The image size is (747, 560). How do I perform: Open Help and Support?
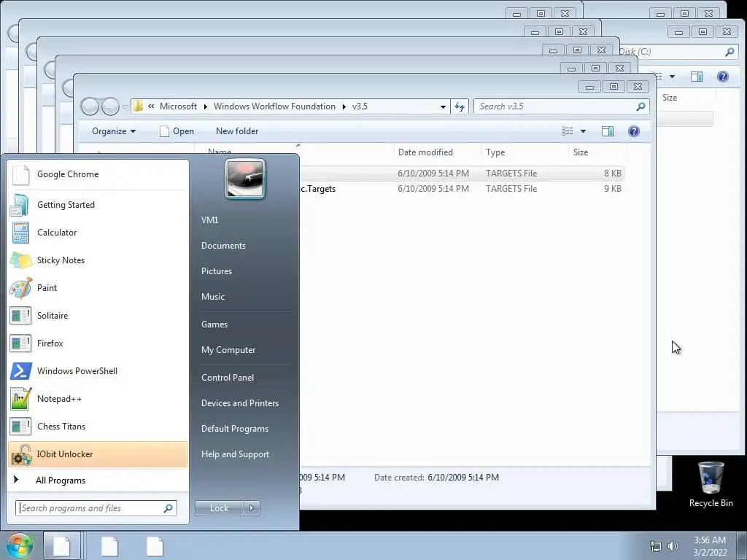[x=235, y=454]
